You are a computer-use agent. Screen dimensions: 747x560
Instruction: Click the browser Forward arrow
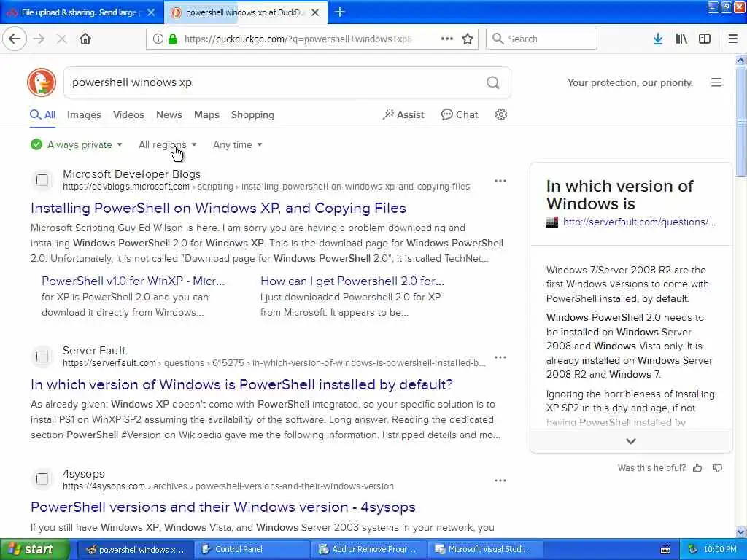tap(39, 39)
